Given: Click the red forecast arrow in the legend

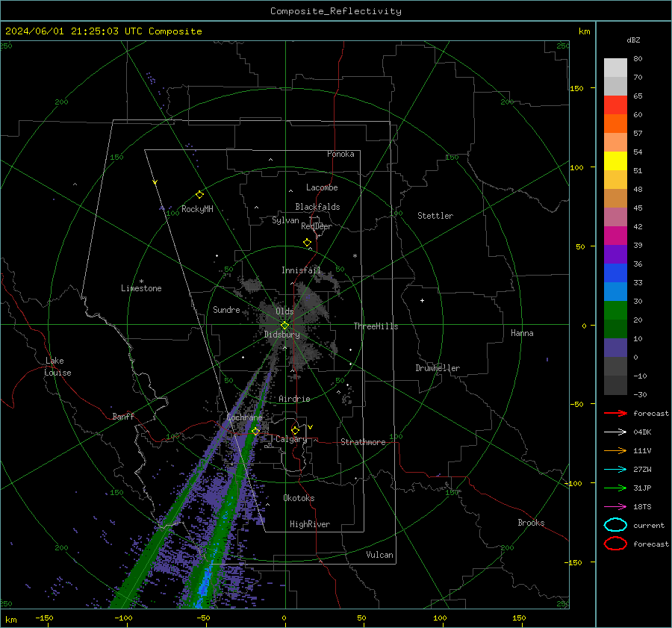Looking at the screenshot, I should click(x=615, y=413).
